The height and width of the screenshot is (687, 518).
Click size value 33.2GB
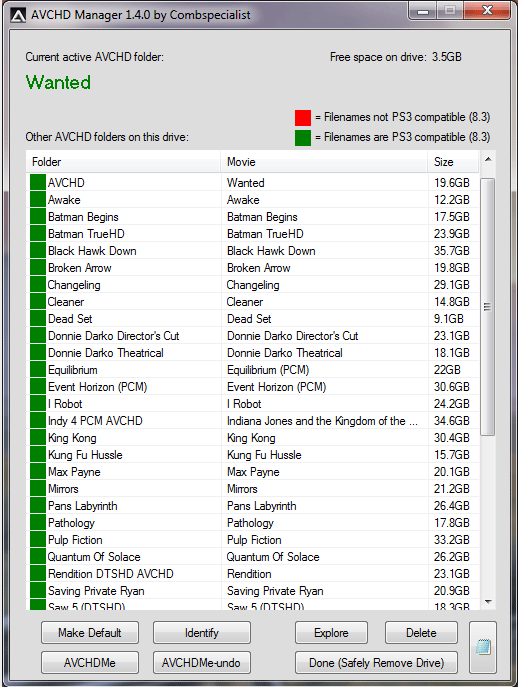(x=451, y=540)
